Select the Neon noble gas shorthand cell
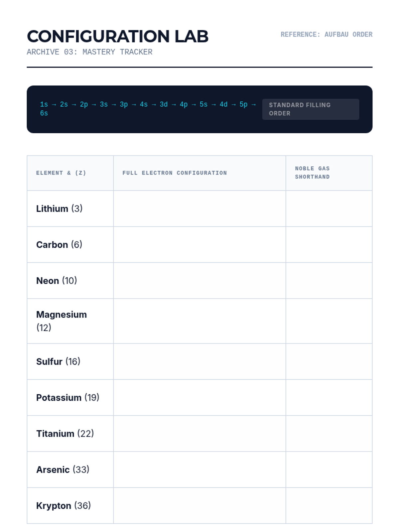Screen dimensions: 399x532 pos(329,281)
